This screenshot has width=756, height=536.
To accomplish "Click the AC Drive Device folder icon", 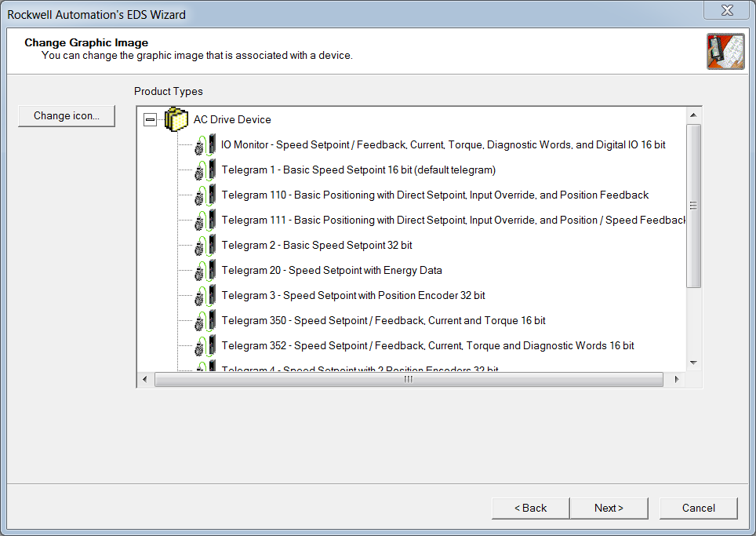I will coord(176,120).
